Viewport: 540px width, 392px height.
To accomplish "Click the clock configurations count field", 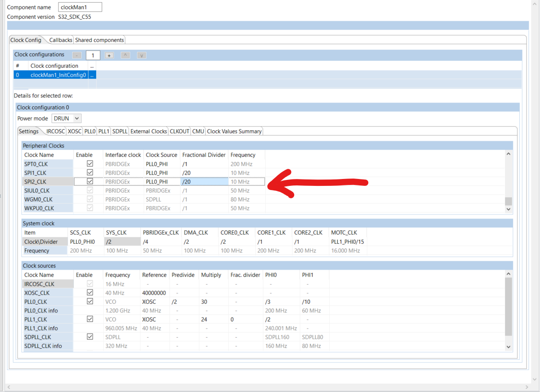I will tap(93, 55).
